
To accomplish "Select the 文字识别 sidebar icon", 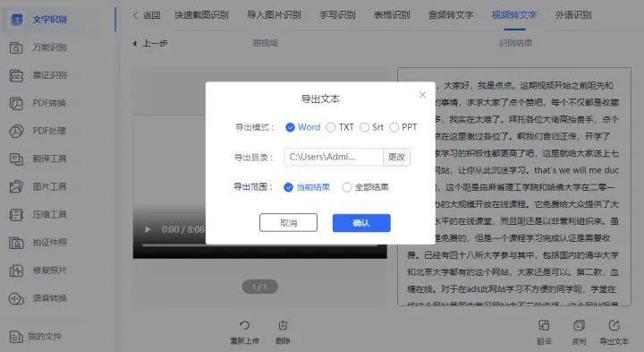I will point(17,20).
